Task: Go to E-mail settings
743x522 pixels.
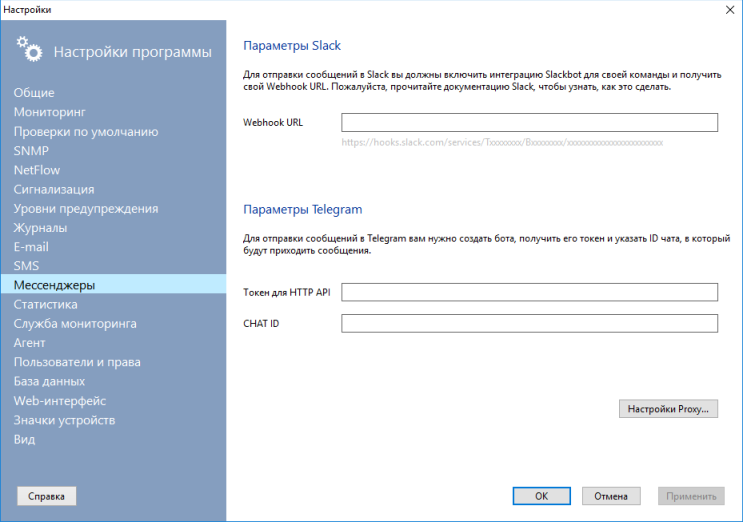Action: tap(31, 247)
